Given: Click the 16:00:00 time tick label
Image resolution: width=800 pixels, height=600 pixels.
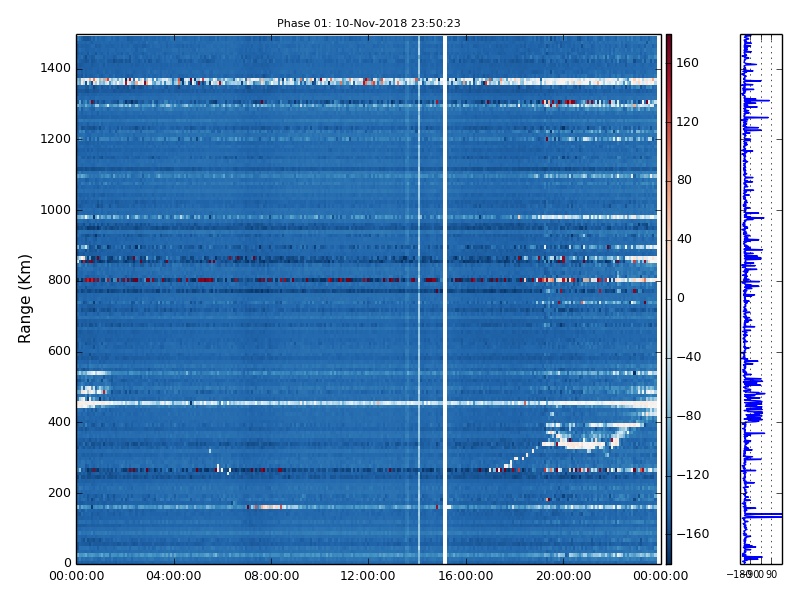Looking at the screenshot, I should point(466,576).
